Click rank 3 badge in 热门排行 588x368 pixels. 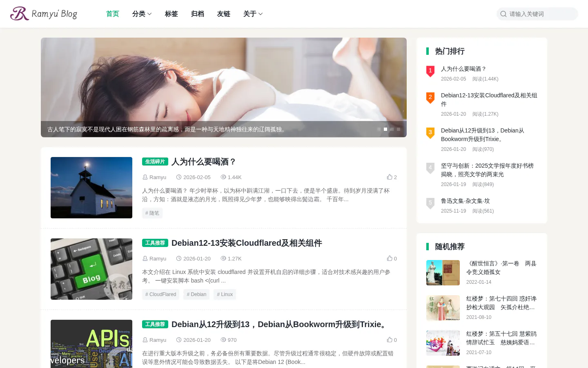(x=430, y=133)
